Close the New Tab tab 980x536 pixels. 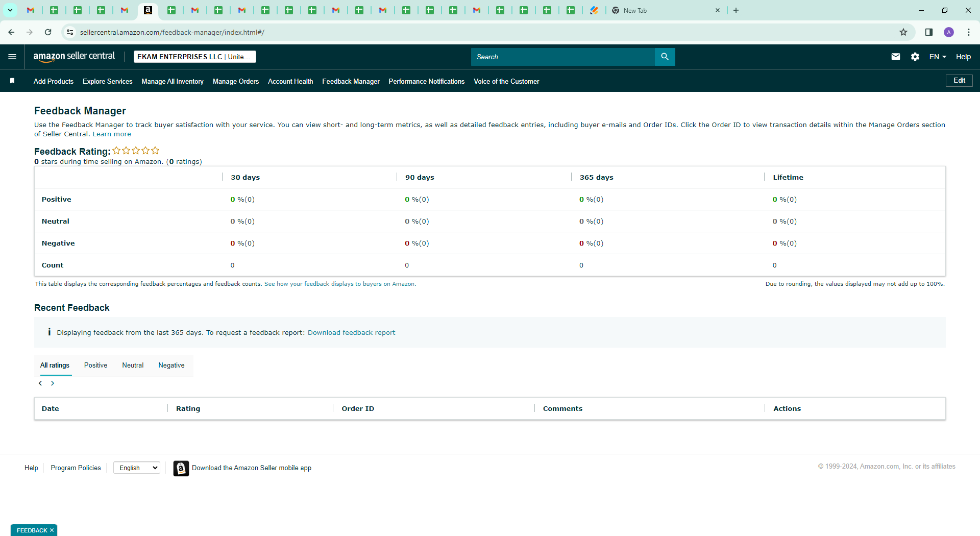tap(718, 10)
